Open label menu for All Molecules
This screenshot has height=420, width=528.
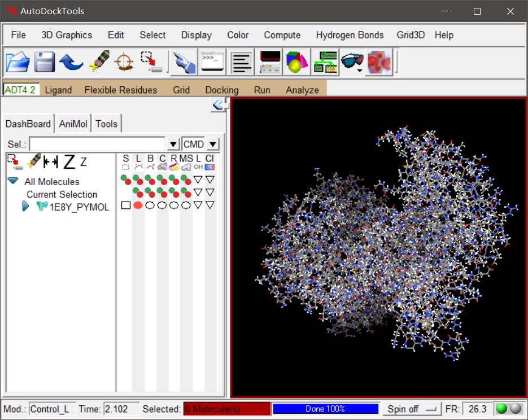pos(198,180)
